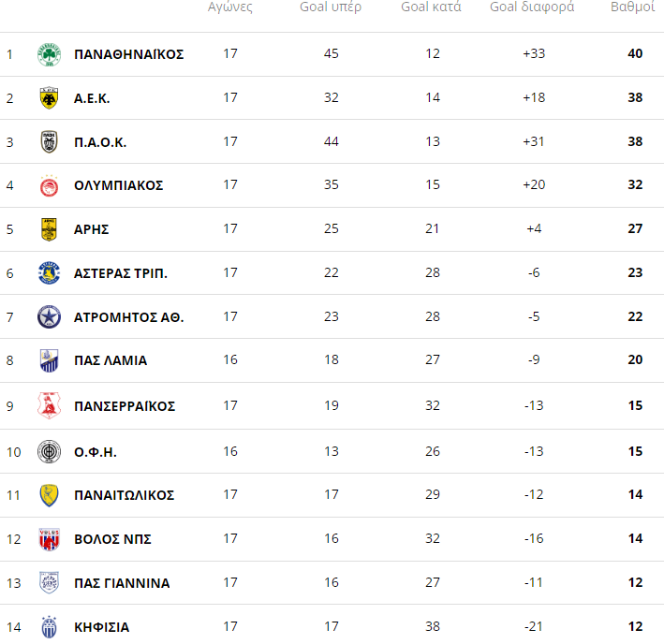Click the Volos NPS red-blue crest
Image resolution: width=664 pixels, height=644 pixels.
[x=49, y=539]
